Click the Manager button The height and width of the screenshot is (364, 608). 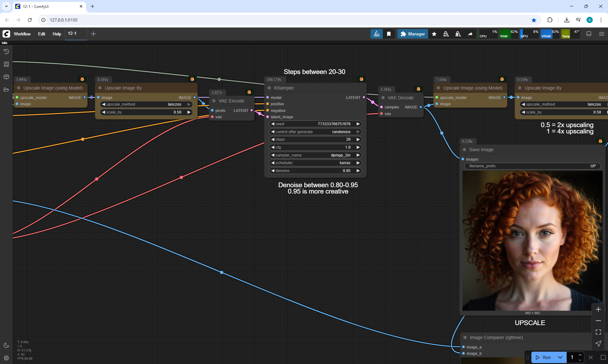[x=413, y=34]
